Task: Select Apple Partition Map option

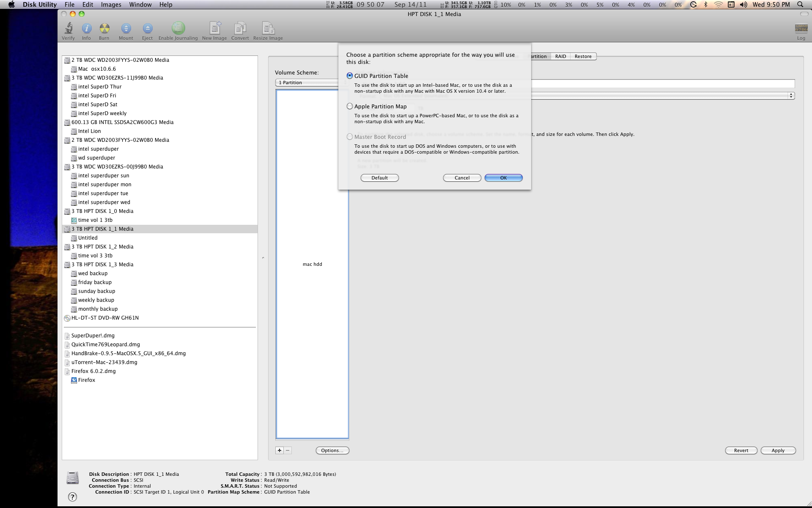Action: (x=350, y=106)
